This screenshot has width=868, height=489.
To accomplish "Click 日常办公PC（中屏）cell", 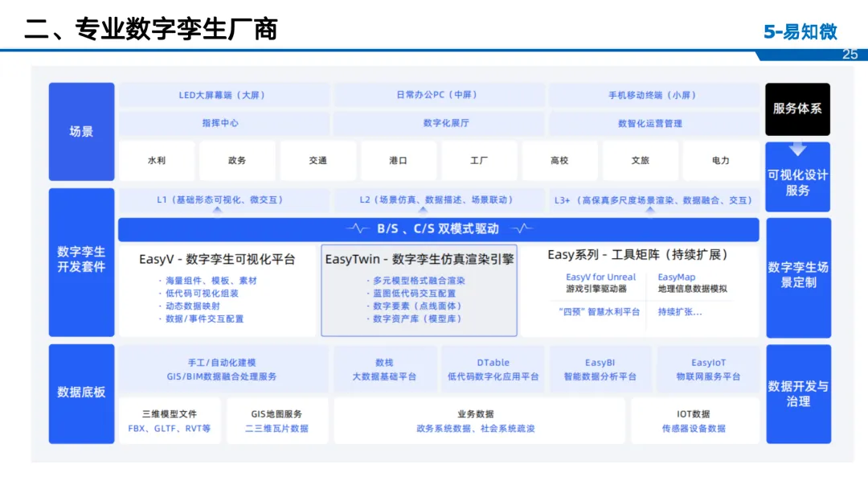I will (x=439, y=95).
